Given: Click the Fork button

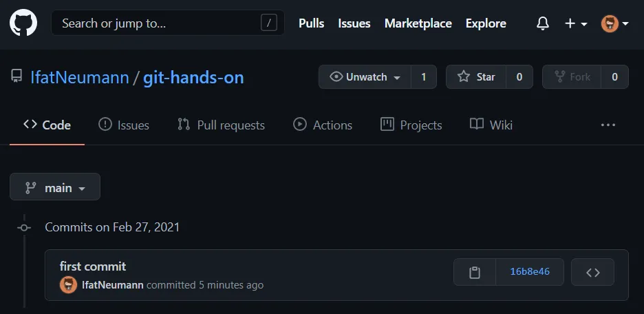Looking at the screenshot, I should 572,77.
